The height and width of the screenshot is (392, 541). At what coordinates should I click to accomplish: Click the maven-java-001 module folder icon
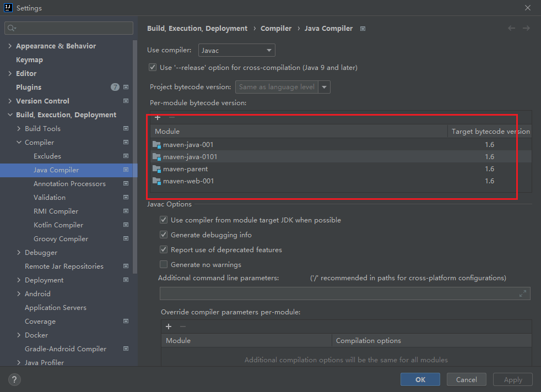(156, 145)
